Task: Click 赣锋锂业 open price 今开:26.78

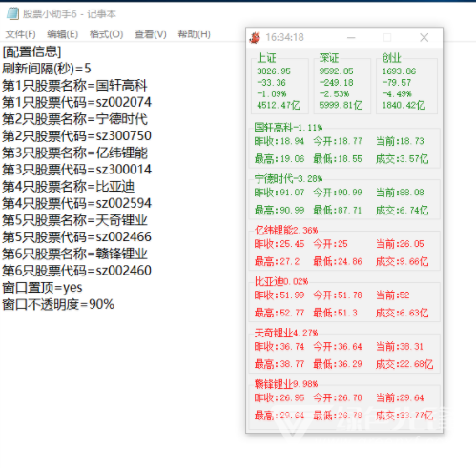Action: [338, 398]
